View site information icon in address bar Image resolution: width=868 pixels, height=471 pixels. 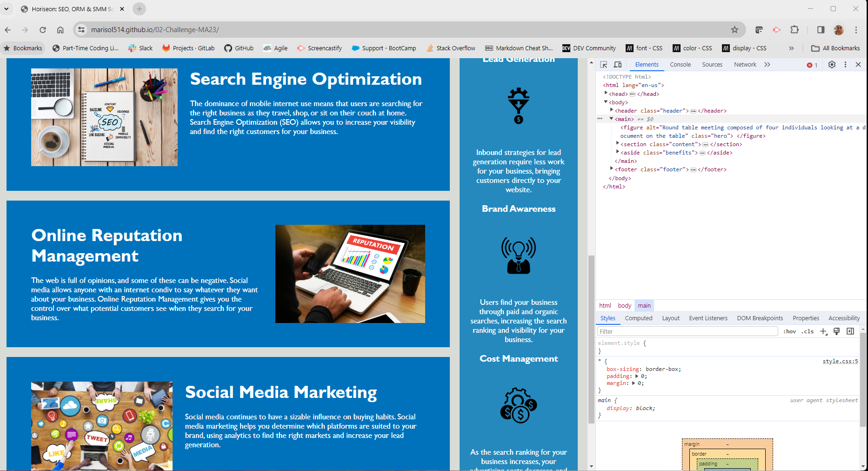[81, 30]
